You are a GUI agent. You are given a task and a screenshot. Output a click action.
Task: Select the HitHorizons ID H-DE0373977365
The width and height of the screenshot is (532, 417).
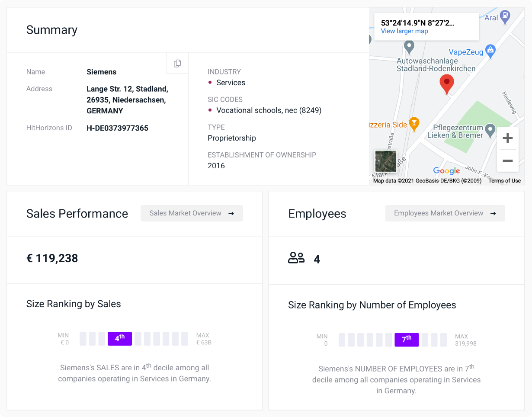click(x=117, y=128)
